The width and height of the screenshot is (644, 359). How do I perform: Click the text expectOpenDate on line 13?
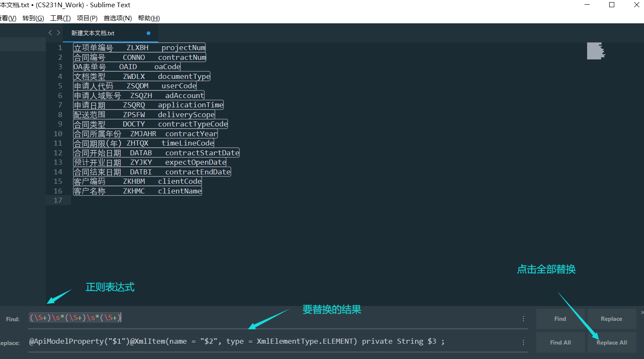(x=195, y=162)
